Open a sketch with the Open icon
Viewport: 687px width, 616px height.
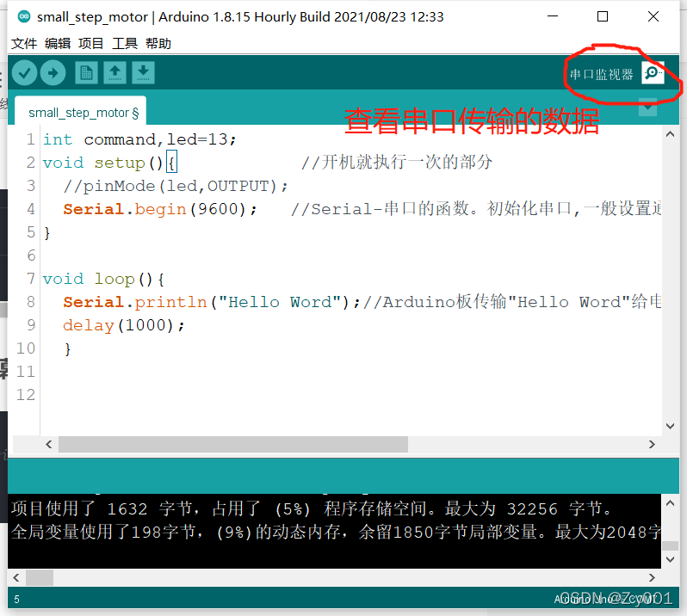coord(114,72)
